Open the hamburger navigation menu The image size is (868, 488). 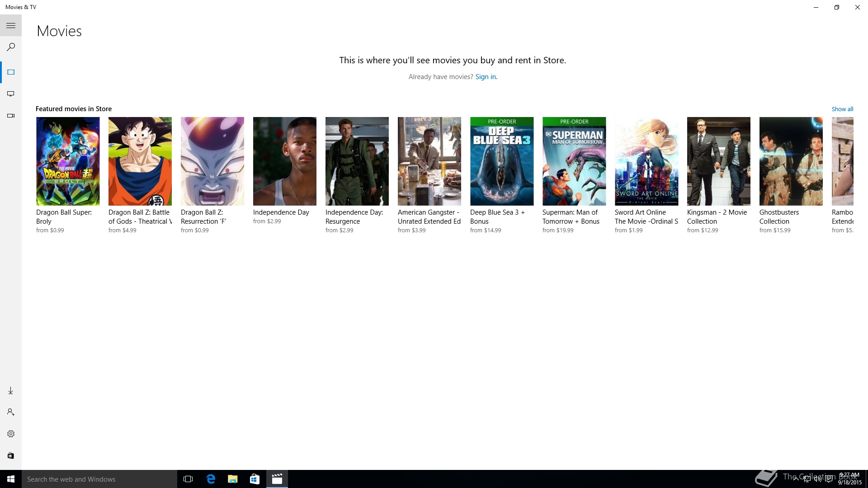11,25
